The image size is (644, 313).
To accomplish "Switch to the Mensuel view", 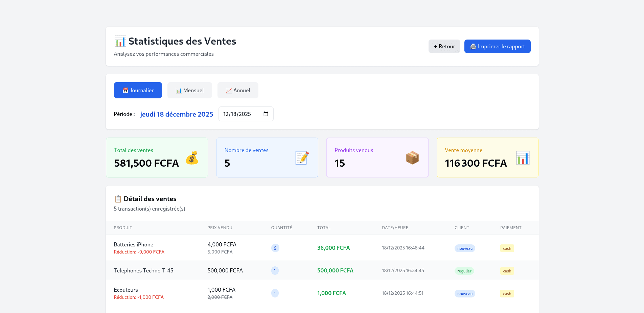I will [x=189, y=90].
